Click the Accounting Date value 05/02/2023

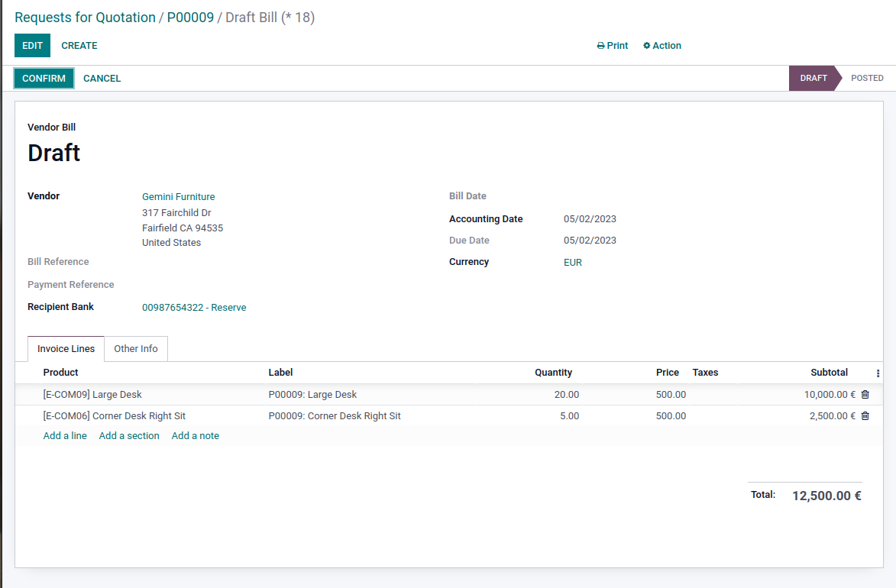(x=590, y=219)
